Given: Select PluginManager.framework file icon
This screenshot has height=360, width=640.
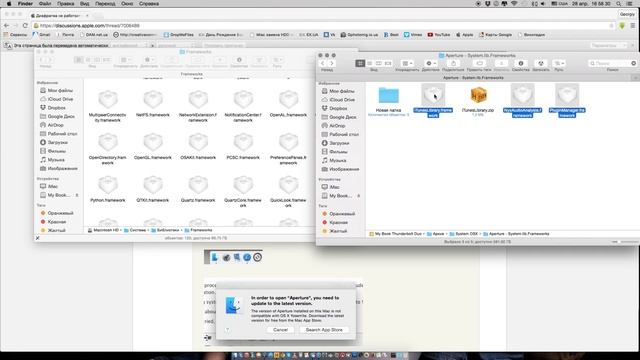Looking at the screenshot, I should point(567,95).
